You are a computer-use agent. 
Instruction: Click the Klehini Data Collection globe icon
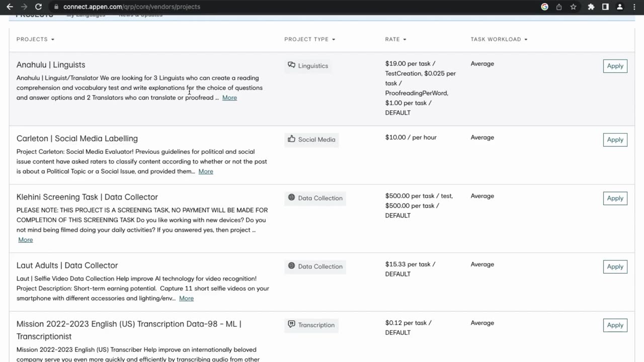tap(291, 198)
